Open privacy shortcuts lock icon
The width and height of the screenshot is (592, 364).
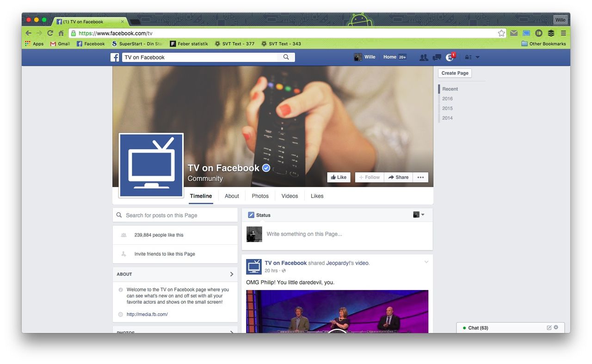coord(468,57)
